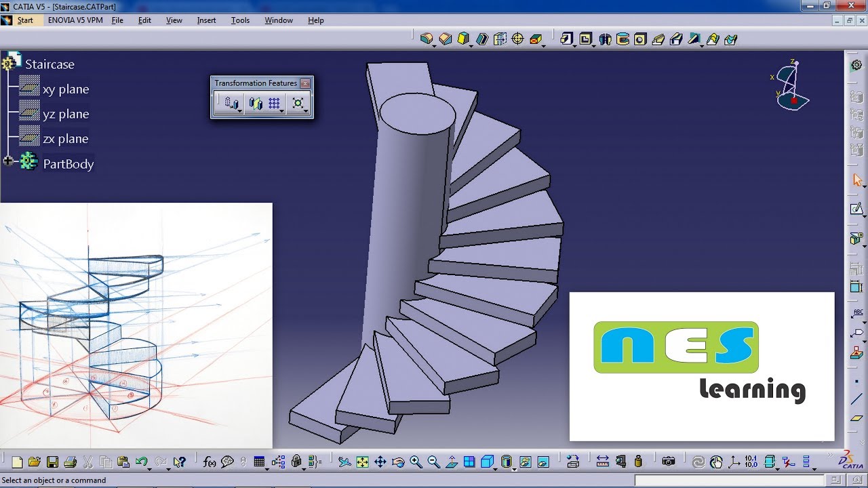Select the Shell tool
Viewport: 868px width, 488px height.
482,39
